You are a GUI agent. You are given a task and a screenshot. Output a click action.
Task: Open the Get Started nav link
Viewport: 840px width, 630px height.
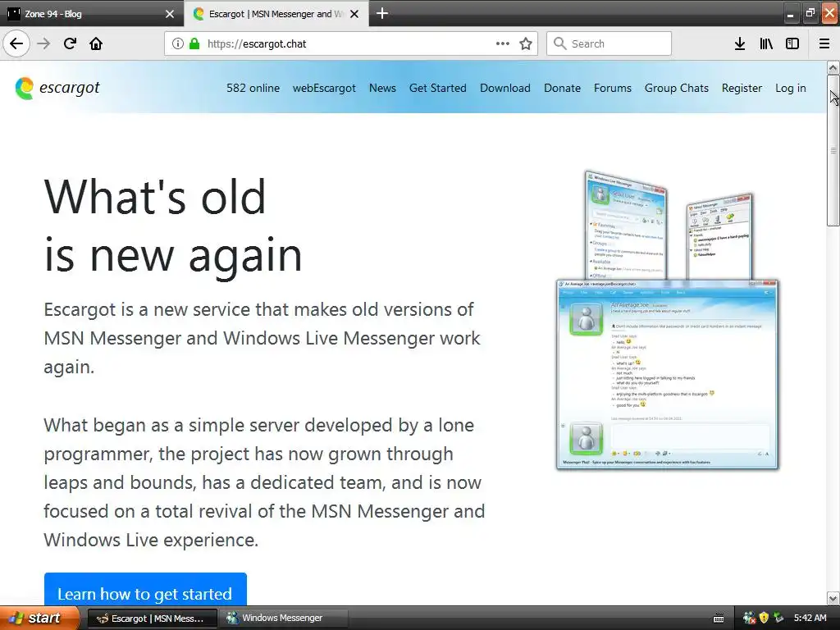438,88
